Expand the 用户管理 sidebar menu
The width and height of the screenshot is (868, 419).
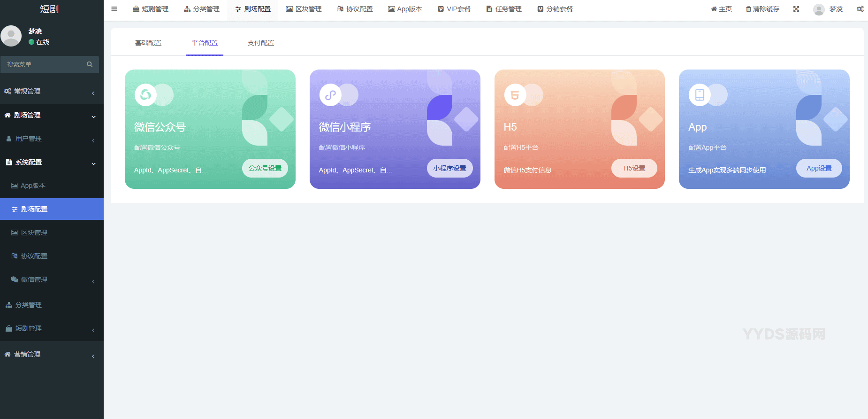point(52,139)
